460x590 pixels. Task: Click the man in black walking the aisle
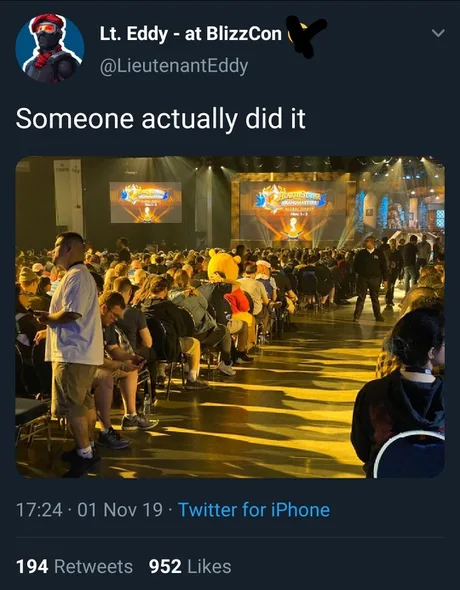369,278
